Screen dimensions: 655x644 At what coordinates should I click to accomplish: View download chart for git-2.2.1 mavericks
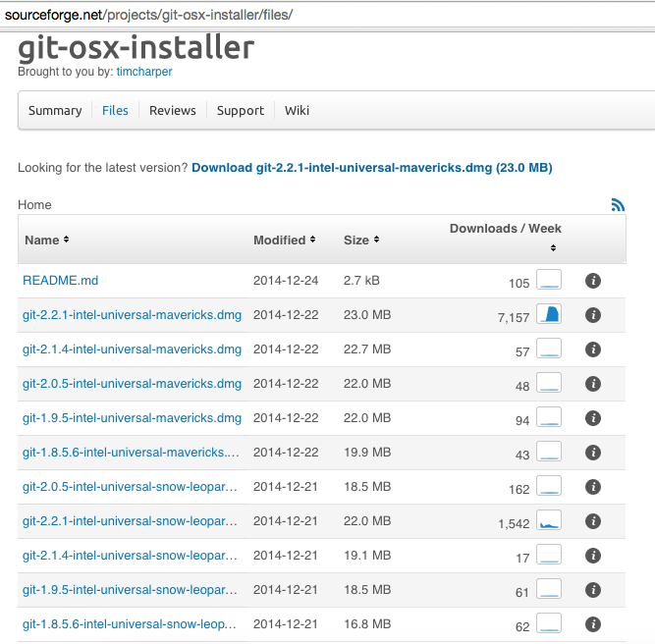point(549,315)
